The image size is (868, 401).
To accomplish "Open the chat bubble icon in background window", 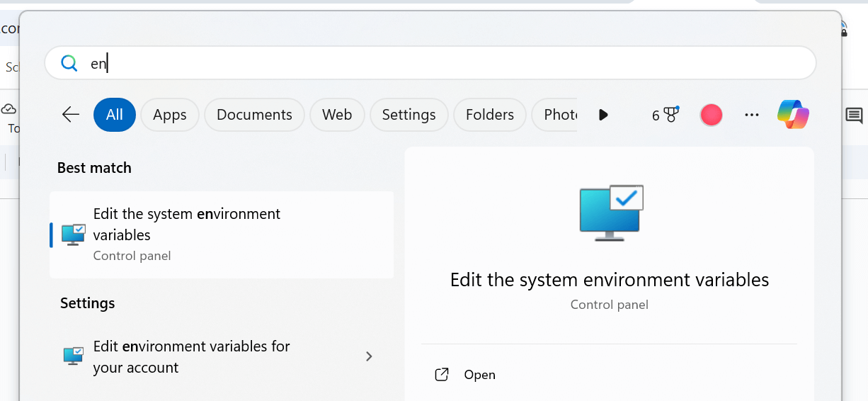I will point(855,115).
